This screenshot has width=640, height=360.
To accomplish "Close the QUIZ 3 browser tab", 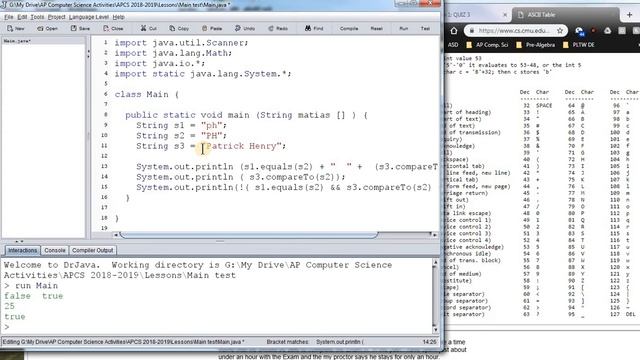I will [x=505, y=15].
